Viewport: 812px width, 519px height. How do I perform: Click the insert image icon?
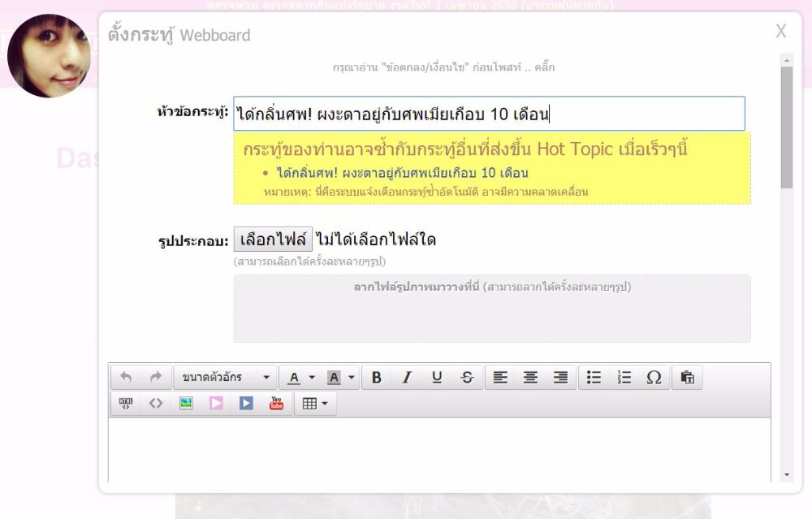coord(186,403)
